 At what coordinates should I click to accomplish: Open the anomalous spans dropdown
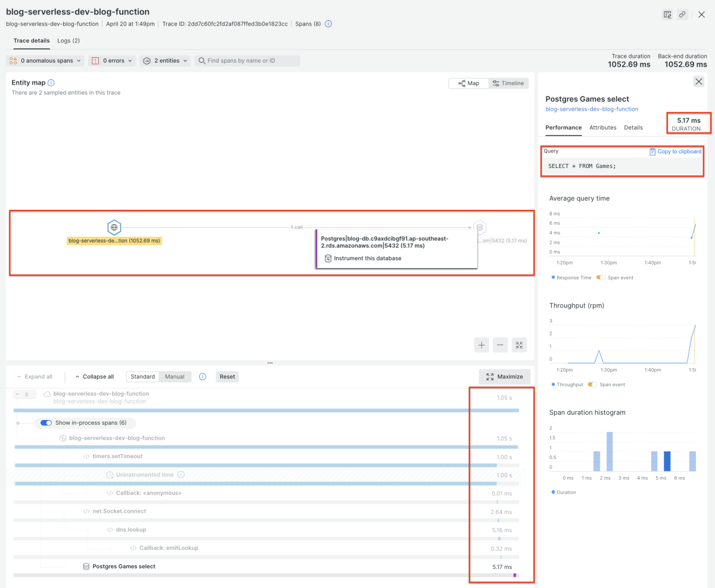coord(45,61)
